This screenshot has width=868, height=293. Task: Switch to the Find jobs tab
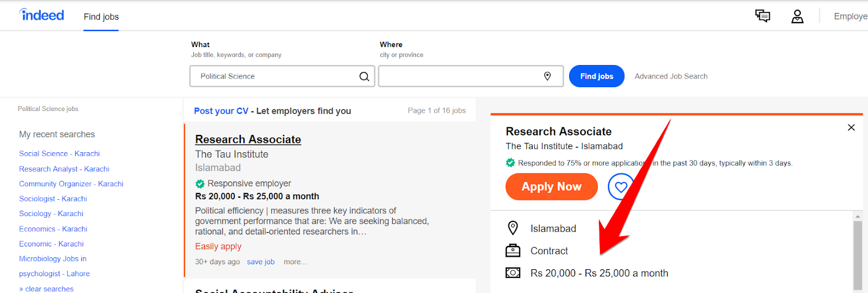[x=101, y=17]
